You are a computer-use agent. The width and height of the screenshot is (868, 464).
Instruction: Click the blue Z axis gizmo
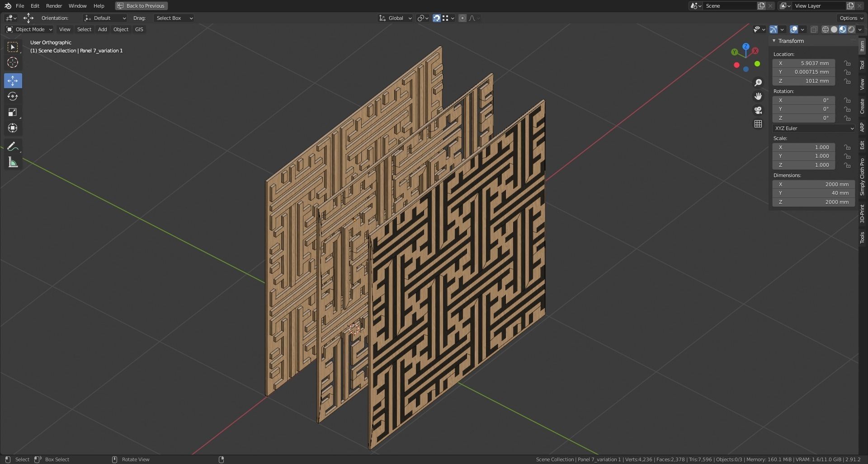[x=746, y=47]
